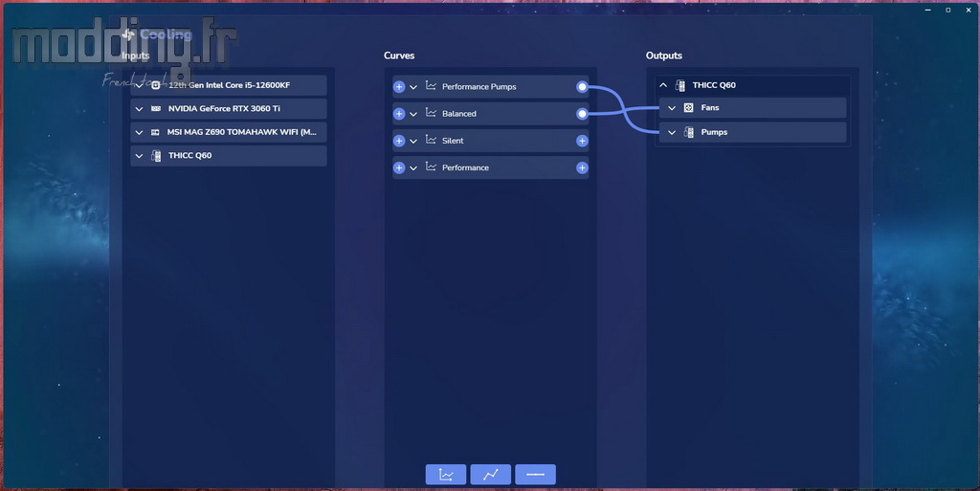The image size is (980, 491).
Task: Click plus icon left of Performance curve
Action: [399, 167]
